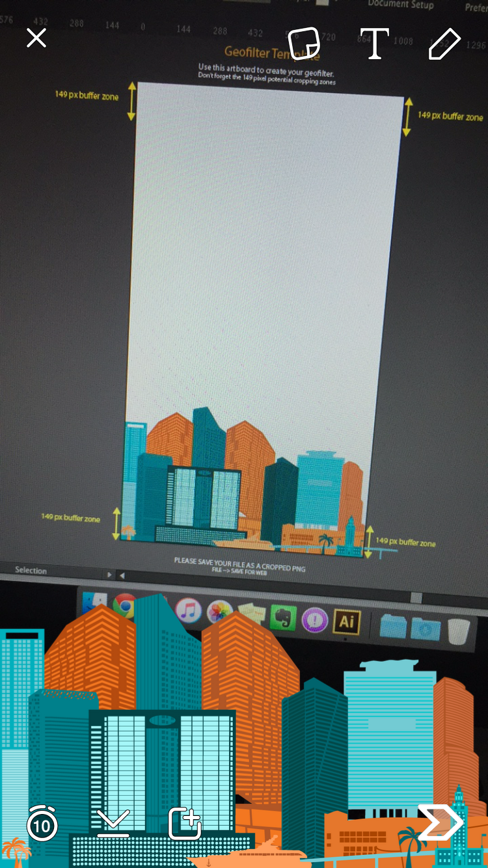Click Trash icon in the photographed Mac dock
The height and width of the screenshot is (868, 488).
point(459,631)
